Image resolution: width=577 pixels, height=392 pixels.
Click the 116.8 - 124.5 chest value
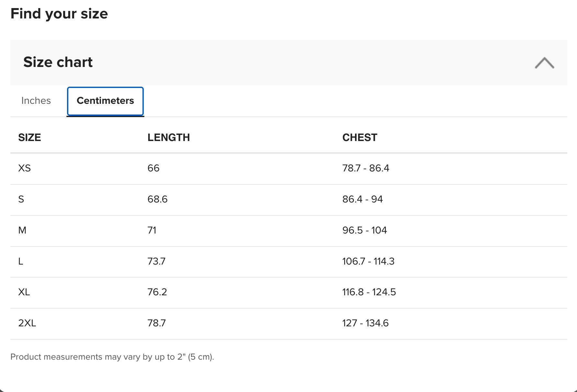(x=369, y=292)
